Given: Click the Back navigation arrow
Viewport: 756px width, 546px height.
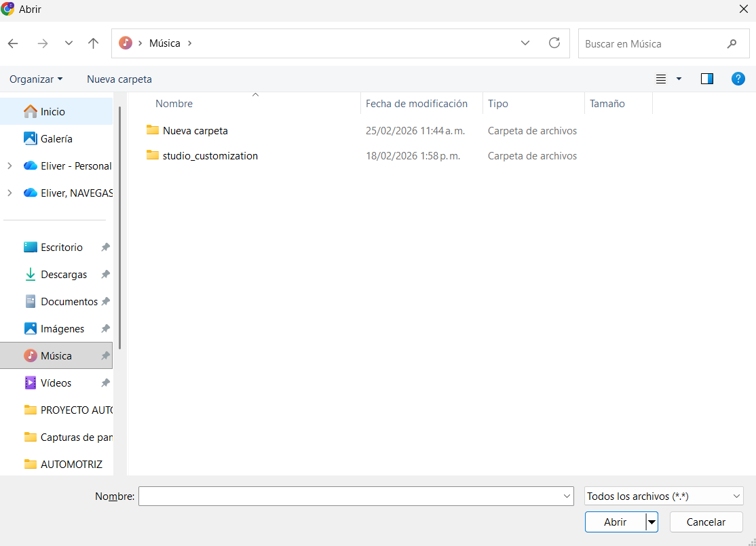Looking at the screenshot, I should pos(13,43).
